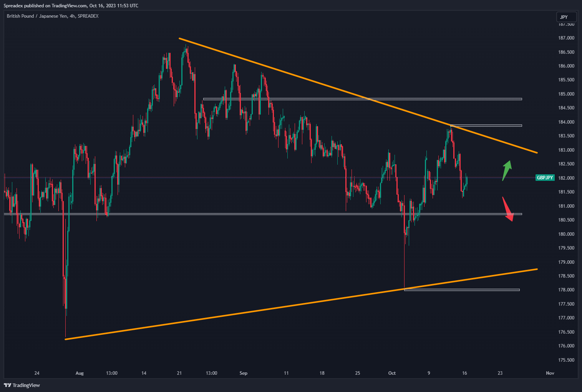
Task: Open the JPY currency selector
Action: coord(567,17)
